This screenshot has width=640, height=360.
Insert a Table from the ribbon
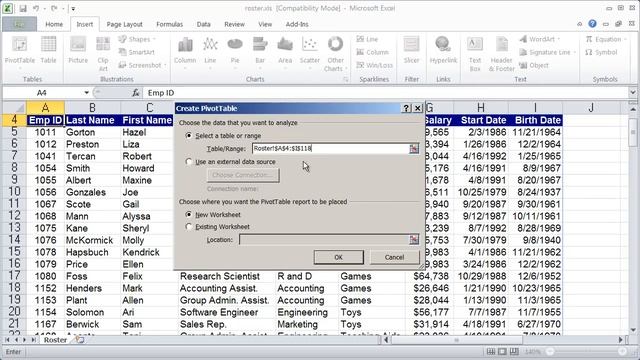[48, 51]
